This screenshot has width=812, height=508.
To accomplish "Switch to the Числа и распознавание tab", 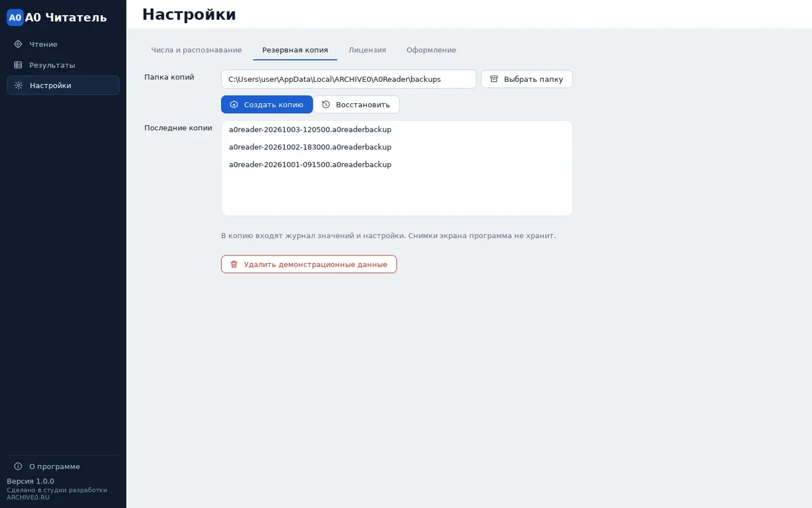I will pyautogui.click(x=197, y=50).
